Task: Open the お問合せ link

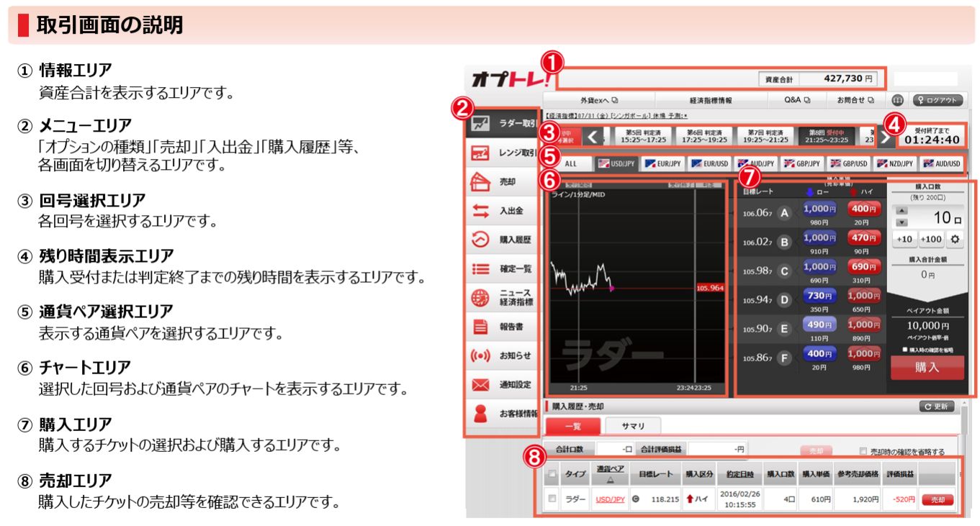Action: pyautogui.click(x=855, y=100)
